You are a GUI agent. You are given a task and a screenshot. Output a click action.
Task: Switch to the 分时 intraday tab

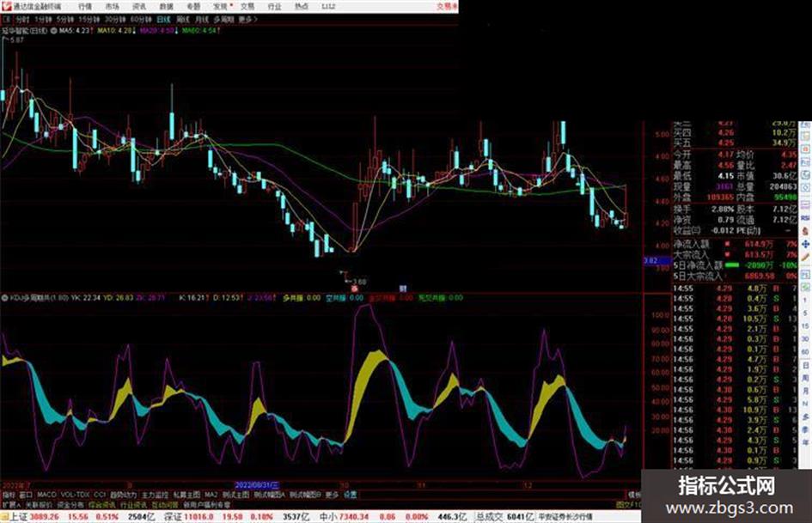(22, 20)
